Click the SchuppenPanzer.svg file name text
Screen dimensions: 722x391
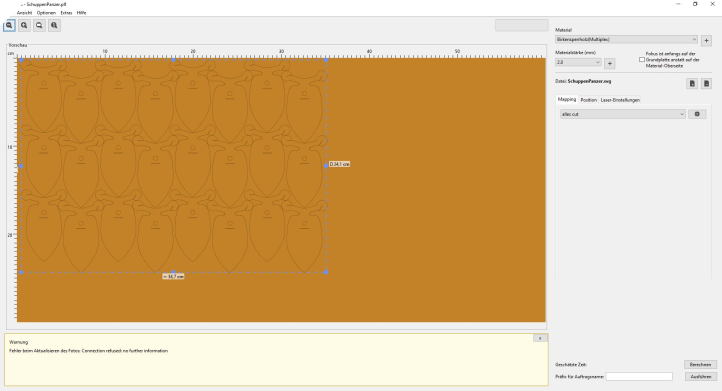pyautogui.click(x=589, y=82)
